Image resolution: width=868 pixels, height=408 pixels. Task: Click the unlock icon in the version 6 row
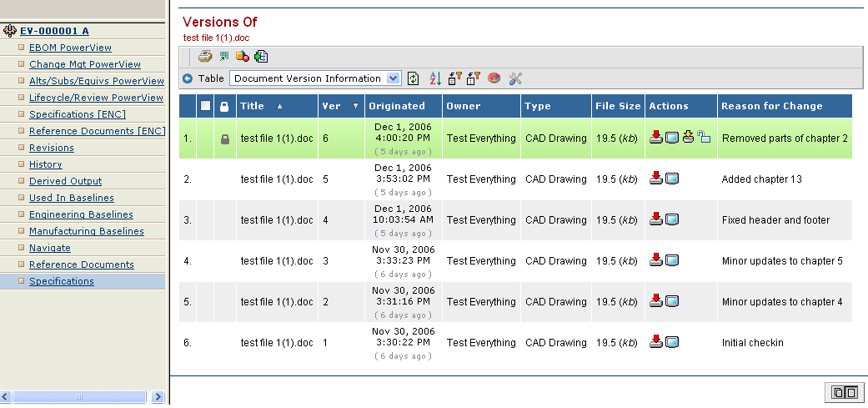704,138
